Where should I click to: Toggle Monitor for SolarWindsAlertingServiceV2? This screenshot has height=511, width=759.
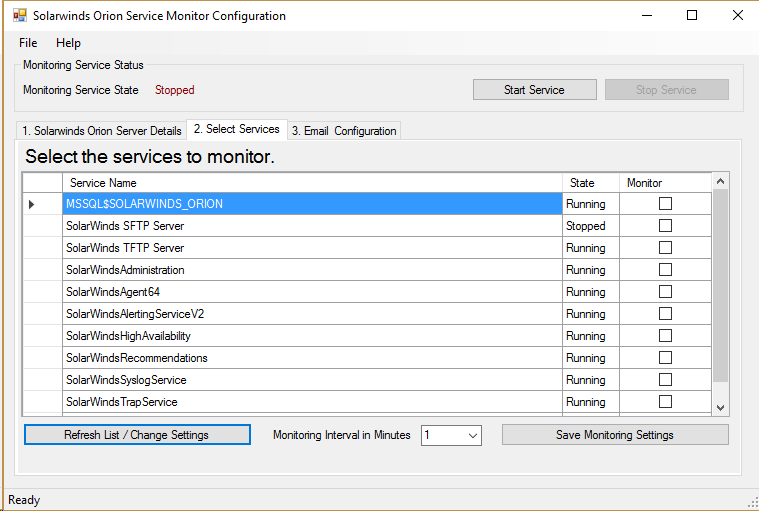(665, 314)
